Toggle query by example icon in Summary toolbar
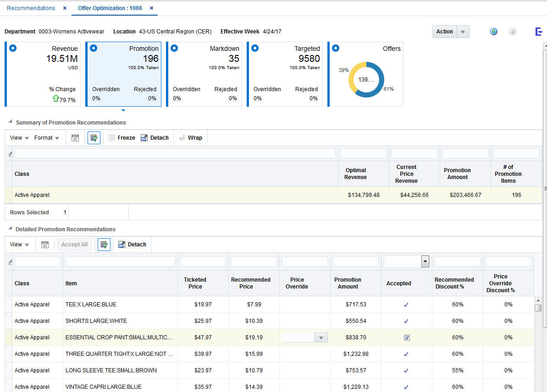This screenshot has width=547, height=392. pos(94,138)
